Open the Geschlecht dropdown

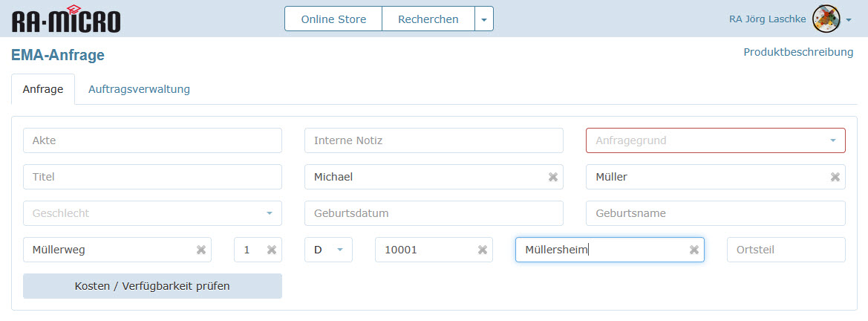(x=152, y=213)
